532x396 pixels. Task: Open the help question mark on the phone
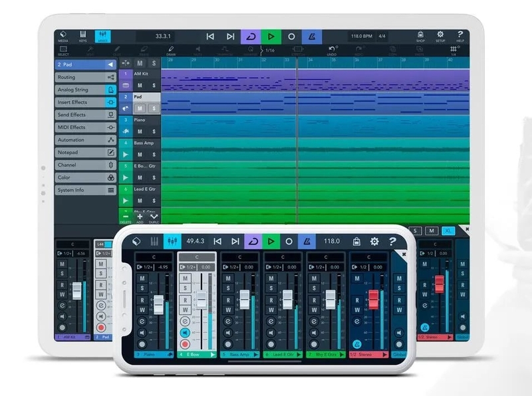coord(392,241)
